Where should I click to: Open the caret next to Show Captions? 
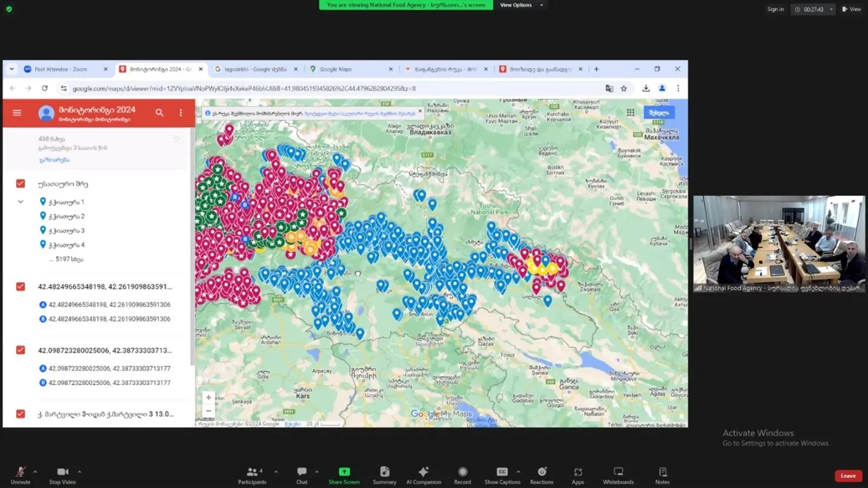coord(518,472)
